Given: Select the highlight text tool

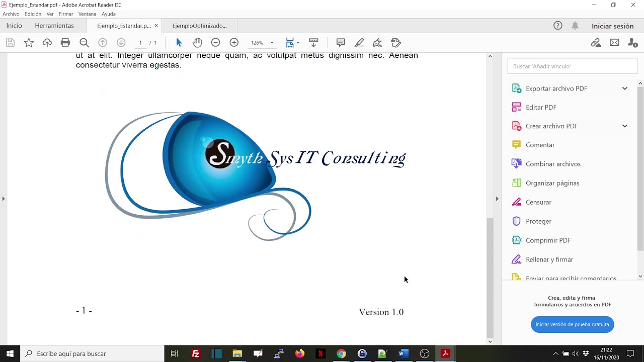Looking at the screenshot, I should pos(359,43).
